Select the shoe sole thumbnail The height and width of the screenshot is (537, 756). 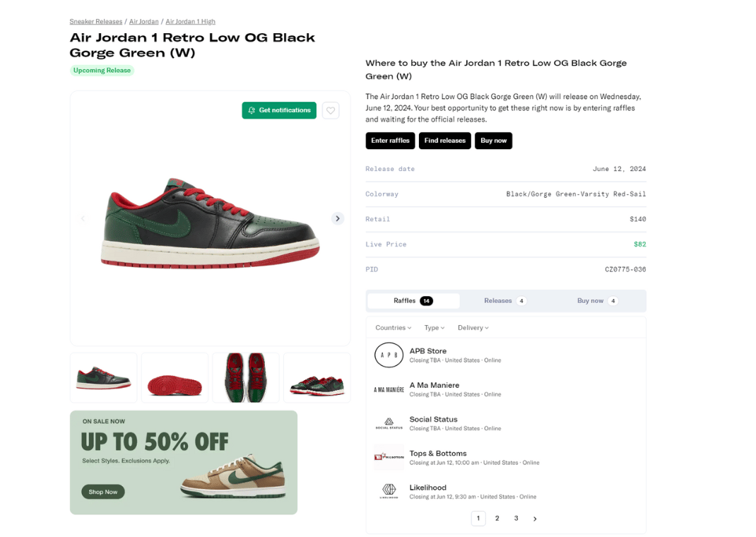tap(175, 378)
